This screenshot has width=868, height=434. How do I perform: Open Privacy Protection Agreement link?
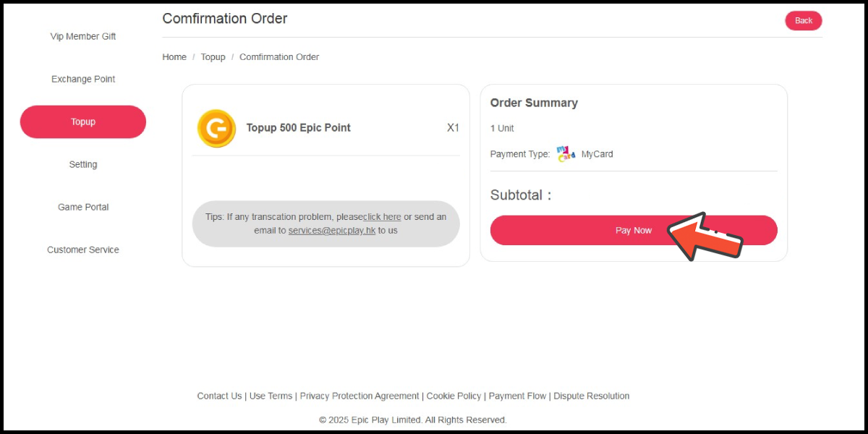pos(359,396)
